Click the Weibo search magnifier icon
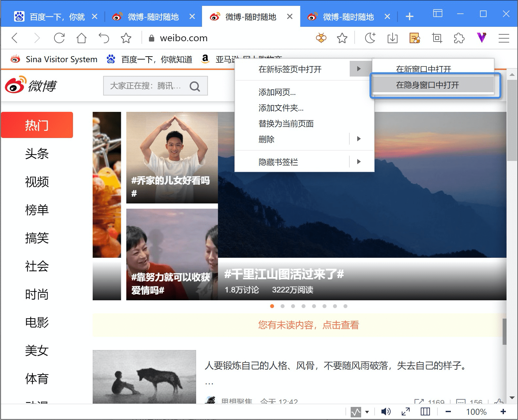The width and height of the screenshot is (518, 420). pyautogui.click(x=195, y=86)
